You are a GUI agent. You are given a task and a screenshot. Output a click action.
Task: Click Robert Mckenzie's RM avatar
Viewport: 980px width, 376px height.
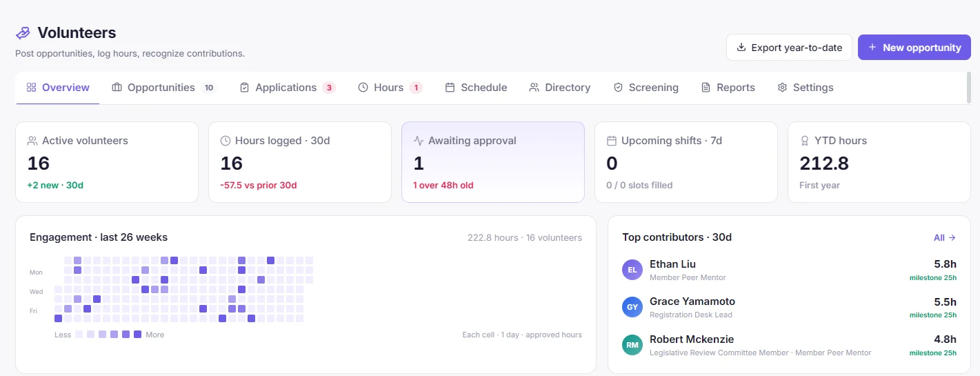click(x=632, y=345)
